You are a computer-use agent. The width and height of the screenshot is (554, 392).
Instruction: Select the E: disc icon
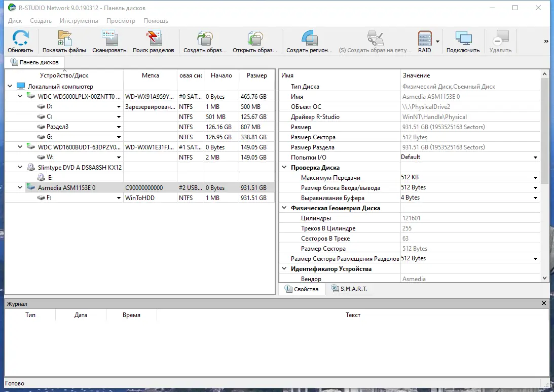pos(41,177)
